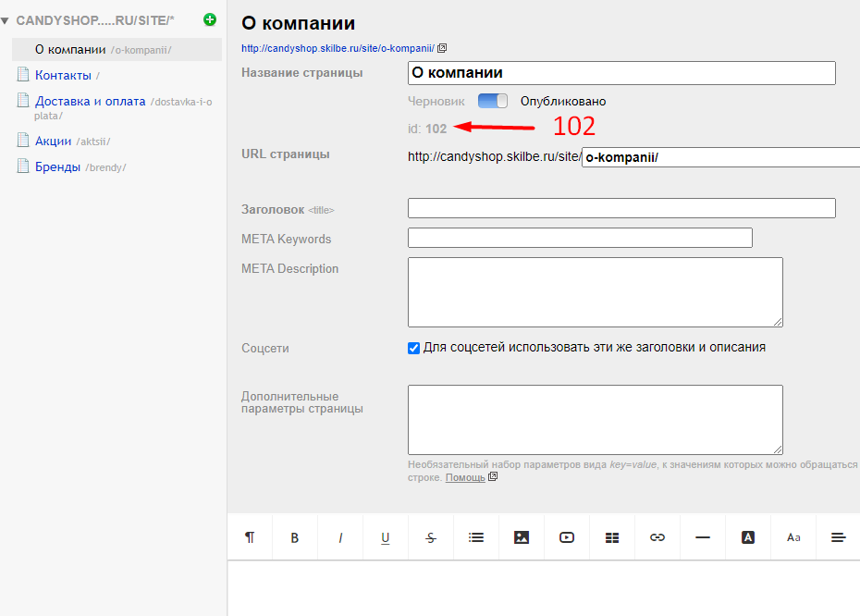Open text alignment options

tap(839, 537)
